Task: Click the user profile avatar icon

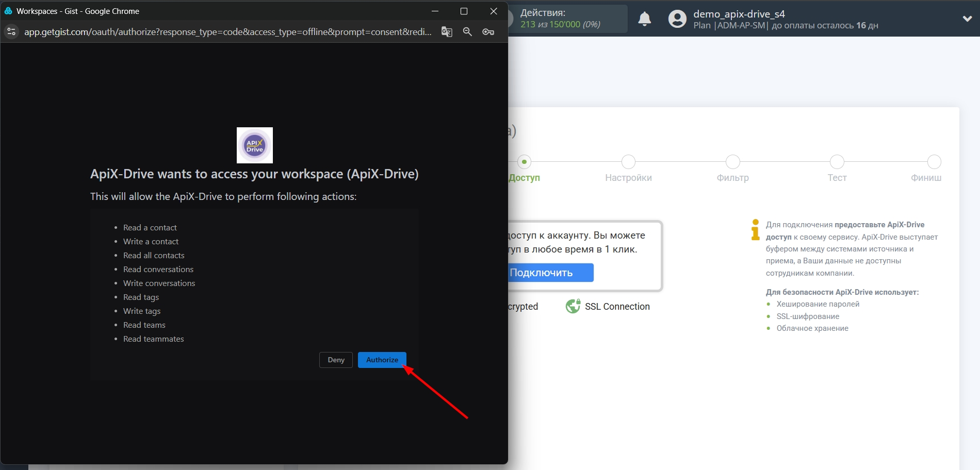Action: coord(677,19)
